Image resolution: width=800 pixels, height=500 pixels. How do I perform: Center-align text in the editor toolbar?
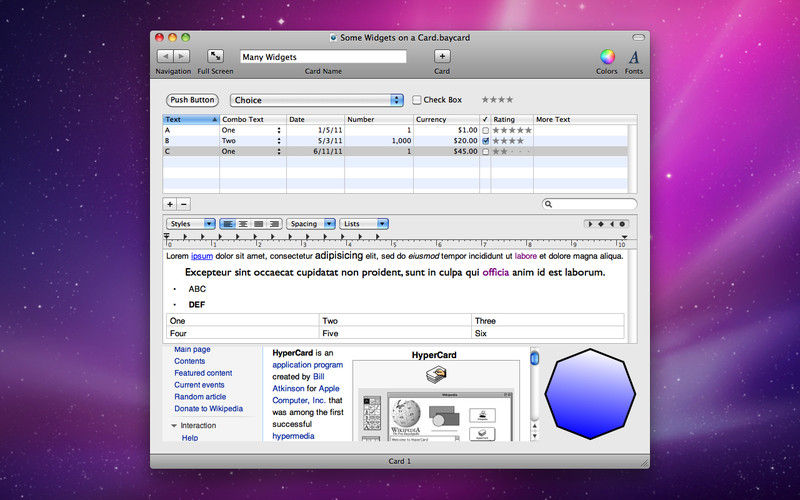(x=243, y=223)
